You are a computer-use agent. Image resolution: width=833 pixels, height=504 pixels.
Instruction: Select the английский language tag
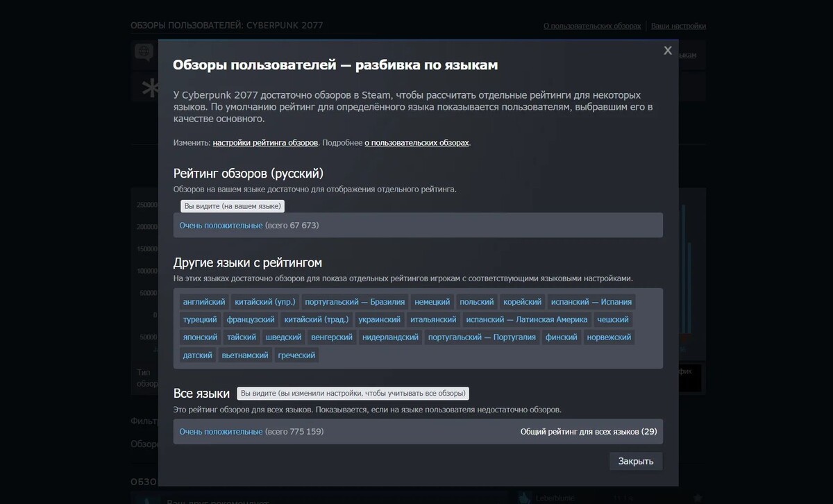pos(204,302)
